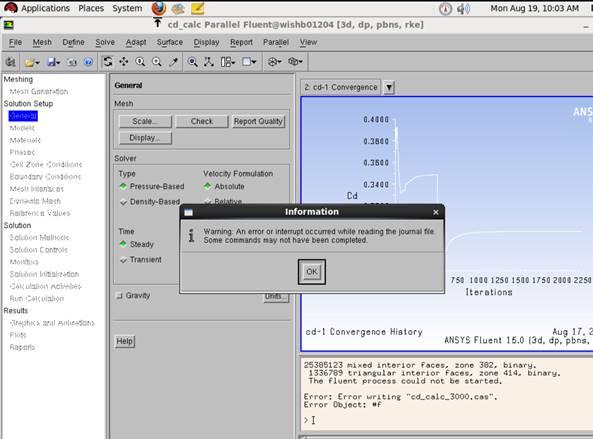This screenshot has width=593, height=439.
Task: Click the Information dialog title bar icon
Action: tap(188, 213)
